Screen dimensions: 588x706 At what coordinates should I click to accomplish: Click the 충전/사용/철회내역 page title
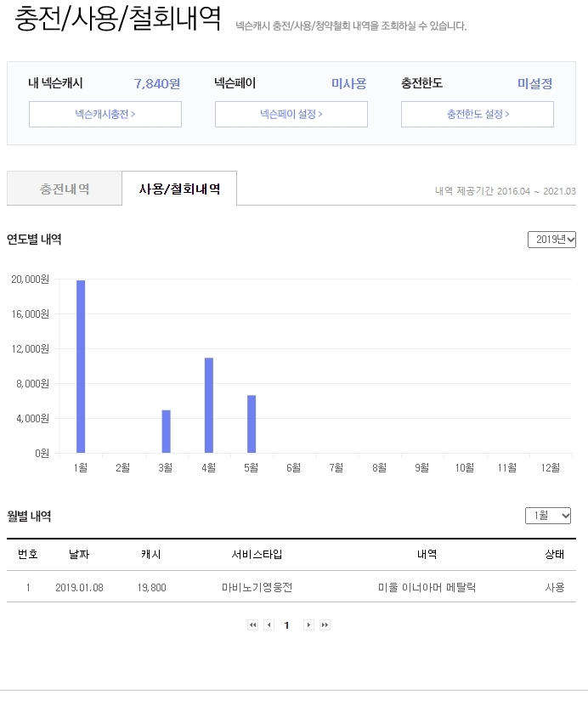118,19
